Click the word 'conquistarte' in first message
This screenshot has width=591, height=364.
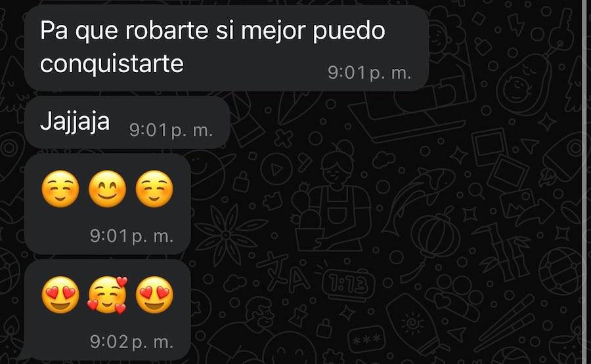coord(112,63)
